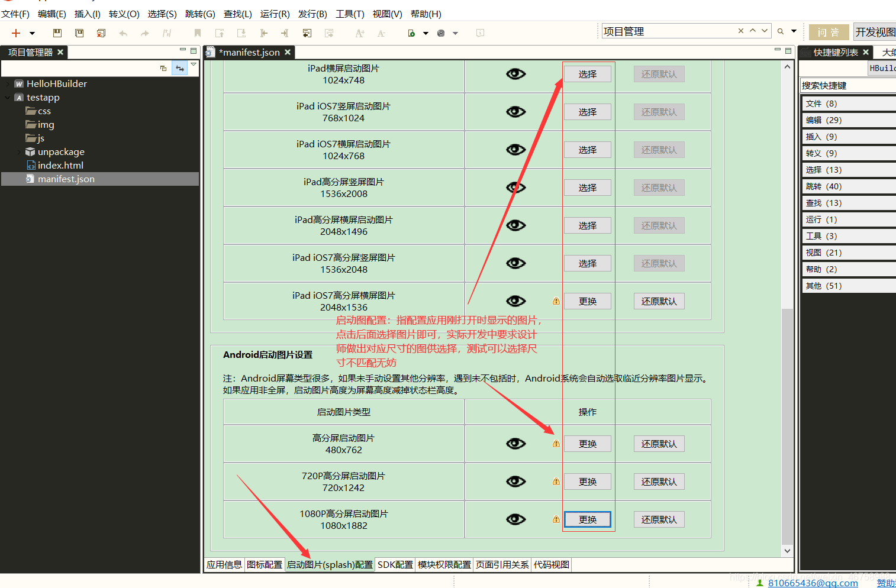Click the Redo icon
The image size is (896, 588).
tap(144, 33)
